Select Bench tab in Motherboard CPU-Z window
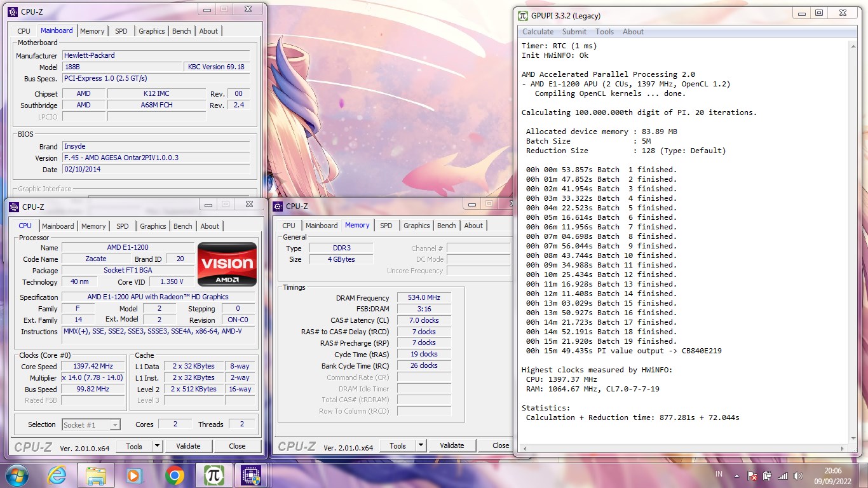The height and width of the screenshot is (488, 868). coord(181,31)
